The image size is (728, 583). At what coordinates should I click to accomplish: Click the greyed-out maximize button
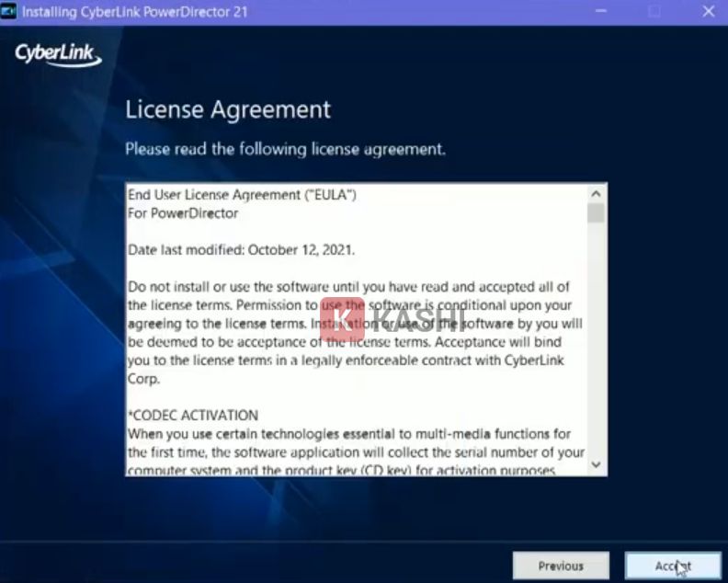coord(654,12)
